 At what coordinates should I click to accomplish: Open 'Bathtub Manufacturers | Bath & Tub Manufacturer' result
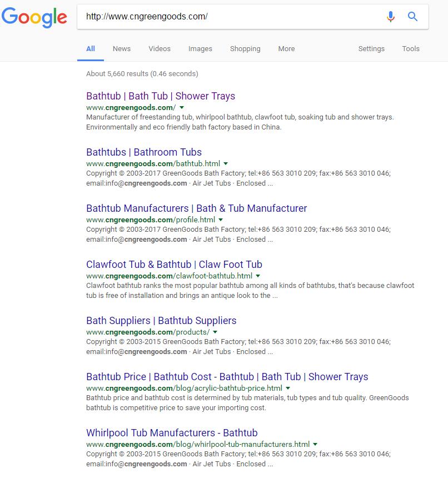tap(197, 208)
